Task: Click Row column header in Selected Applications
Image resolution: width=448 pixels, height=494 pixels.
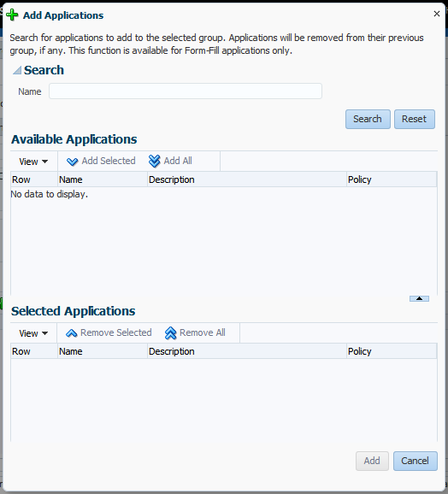Action: tap(34, 351)
